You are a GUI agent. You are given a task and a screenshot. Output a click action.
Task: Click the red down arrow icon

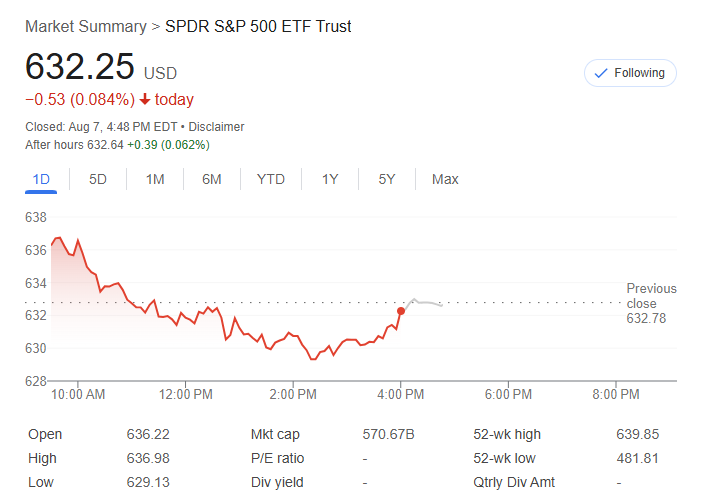pos(145,99)
